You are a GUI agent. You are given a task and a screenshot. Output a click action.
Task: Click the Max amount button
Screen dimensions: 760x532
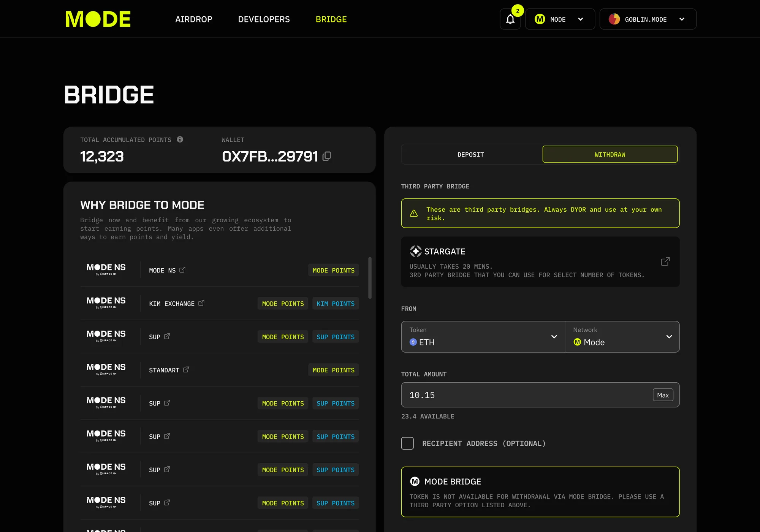[663, 395]
